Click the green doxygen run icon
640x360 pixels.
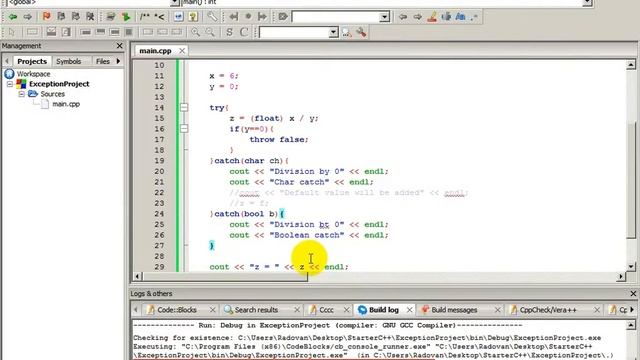(126, 17)
